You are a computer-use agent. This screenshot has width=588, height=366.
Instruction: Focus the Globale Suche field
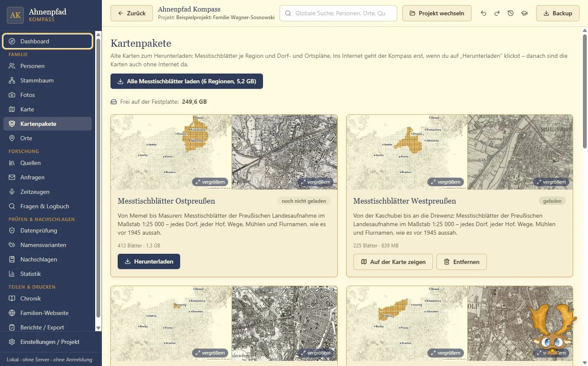338,13
